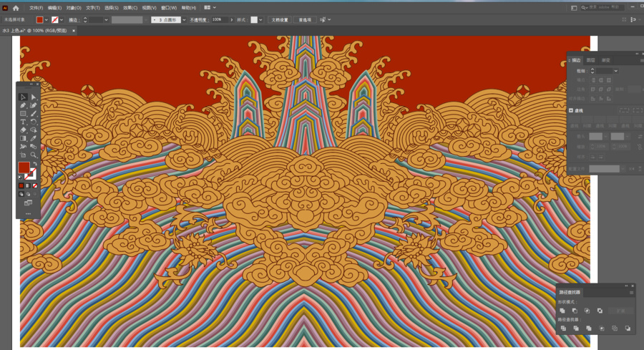Switch to the 描边 panel tab
The height and width of the screenshot is (350, 644).
[577, 60]
